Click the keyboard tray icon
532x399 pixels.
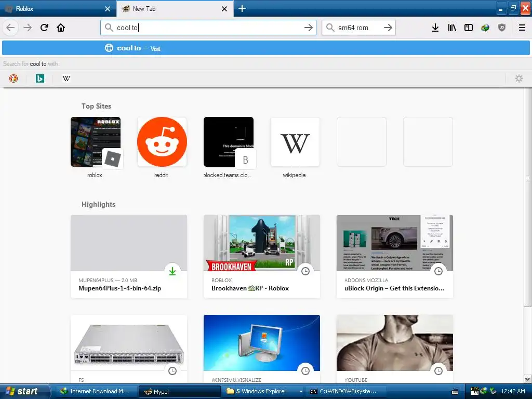point(455,392)
